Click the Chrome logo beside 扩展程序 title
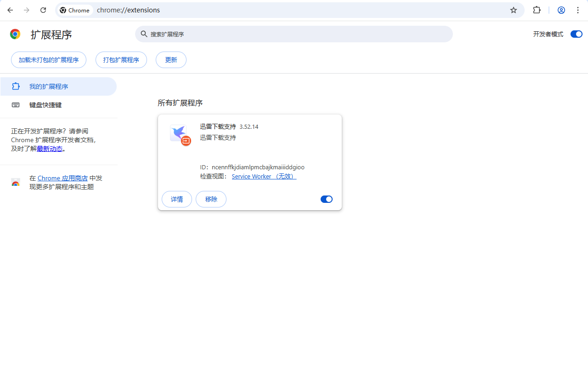The image size is (588, 368). [15, 34]
